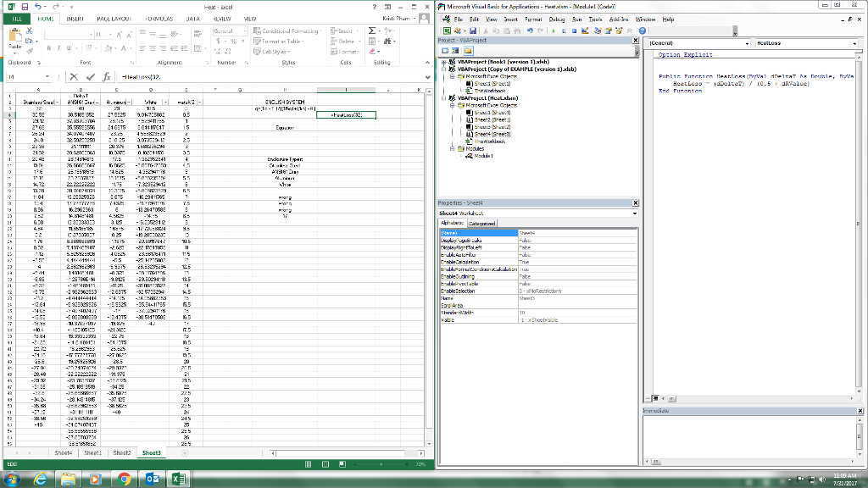Image resolution: width=868 pixels, height=488 pixels.
Task: Collapse the VBAProject (Heat.xlsm) tree node
Action: point(443,97)
